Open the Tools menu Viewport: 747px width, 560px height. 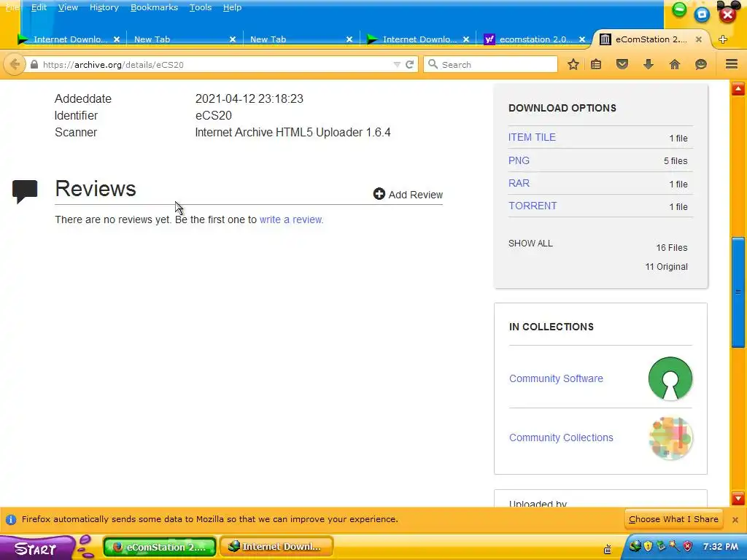pyautogui.click(x=200, y=7)
